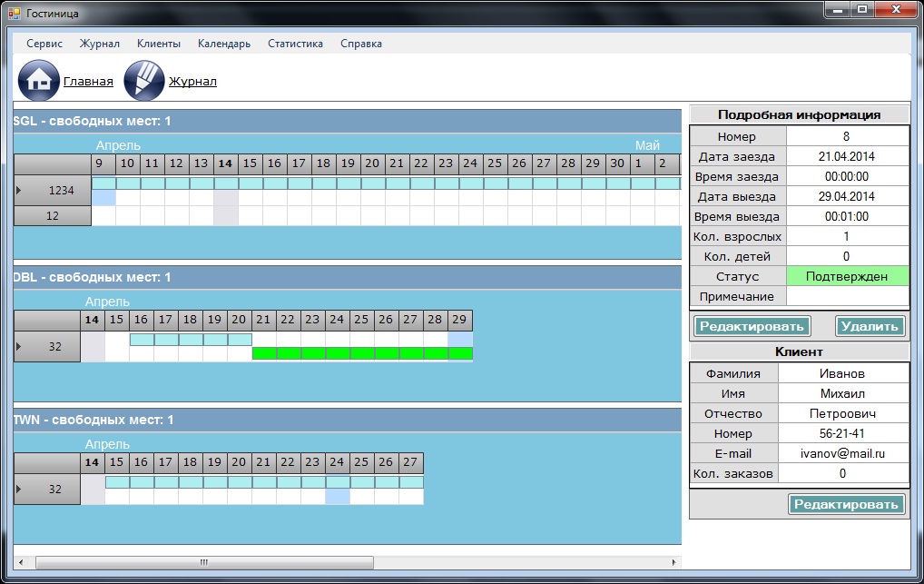Expand row 32 arrow in TWN grid
924x584 pixels.
pyautogui.click(x=18, y=489)
